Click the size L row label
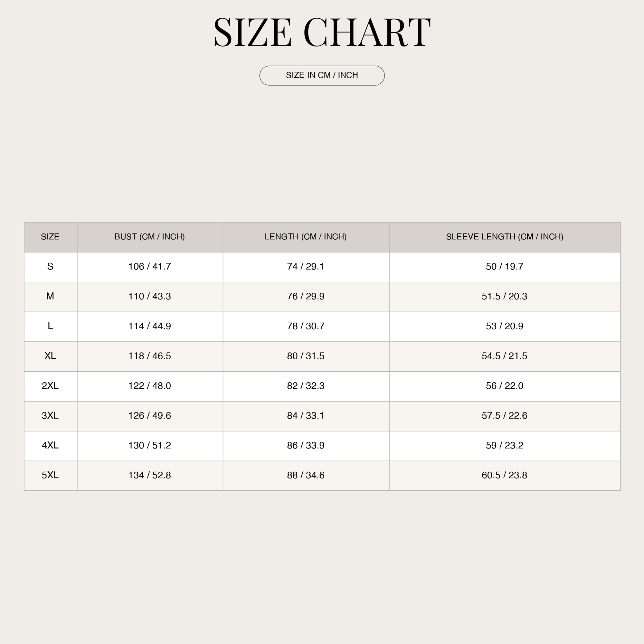 click(50, 326)
